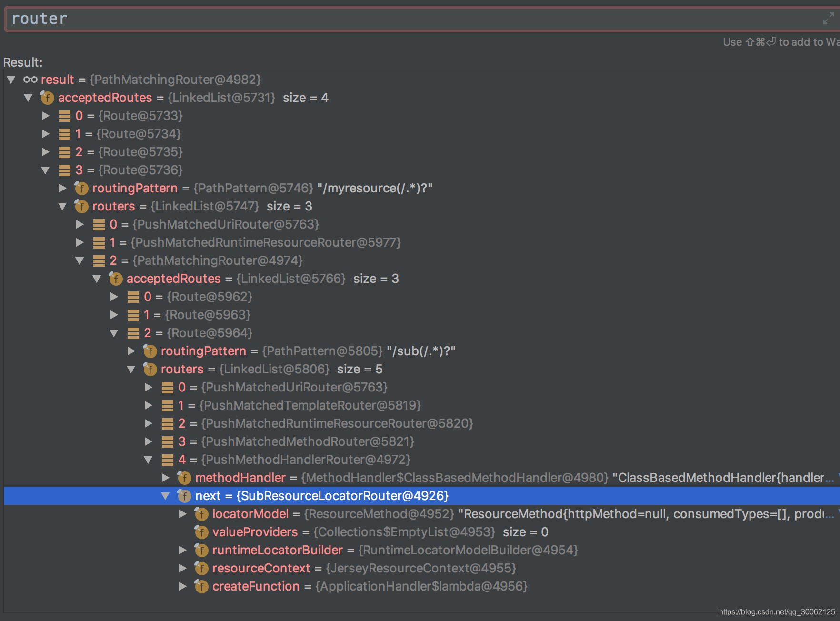Expand Route@5963 entry
Image resolution: width=840 pixels, height=621 pixels.
point(114,315)
